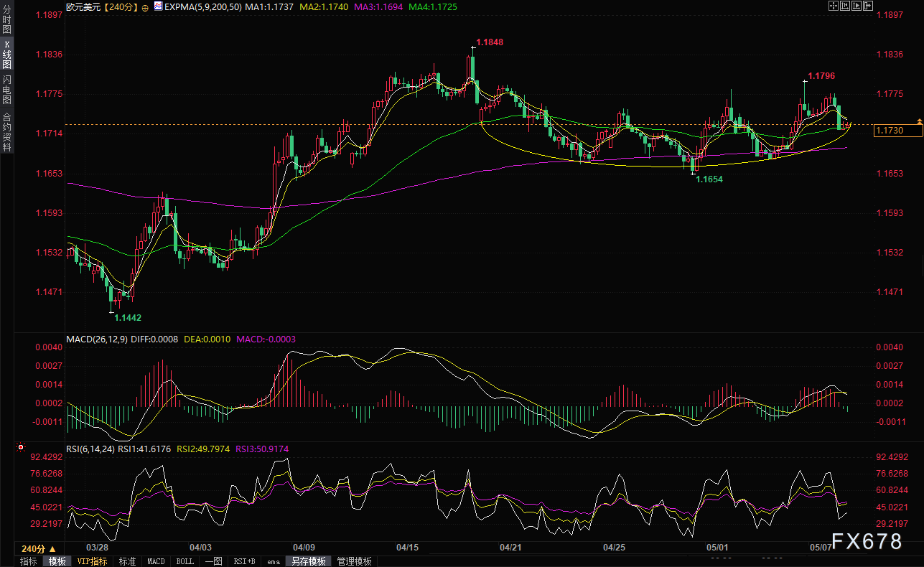Screen dimensions: 924x567
Task: Click the RSI1:41.6176 value
Action: click(x=144, y=449)
